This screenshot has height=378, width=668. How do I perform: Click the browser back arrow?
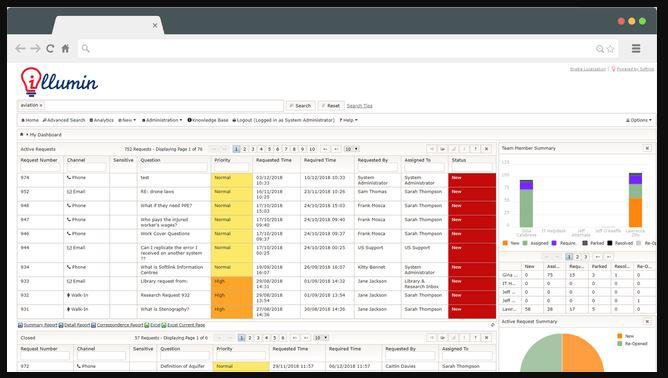[20, 49]
